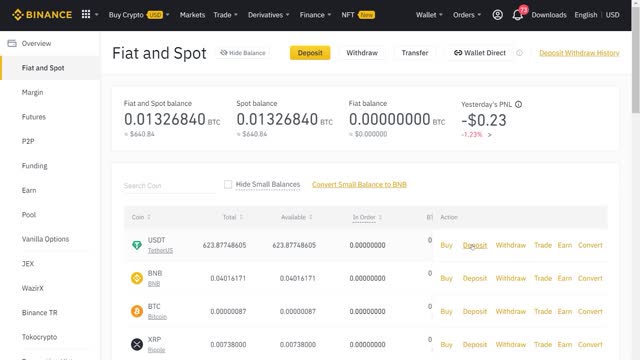Check the Hide Small Balances checkbox
Image resolution: width=640 pixels, height=360 pixels.
pyautogui.click(x=228, y=184)
